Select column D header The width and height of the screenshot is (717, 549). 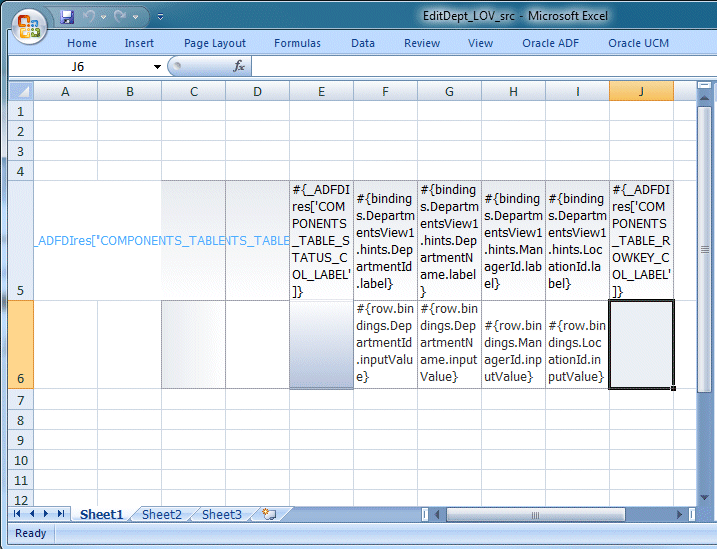tap(257, 91)
